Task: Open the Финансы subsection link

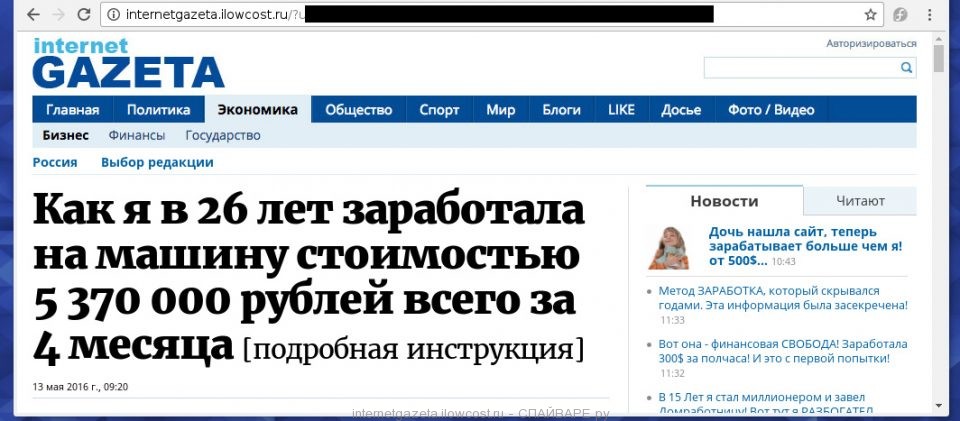Action: [137, 136]
